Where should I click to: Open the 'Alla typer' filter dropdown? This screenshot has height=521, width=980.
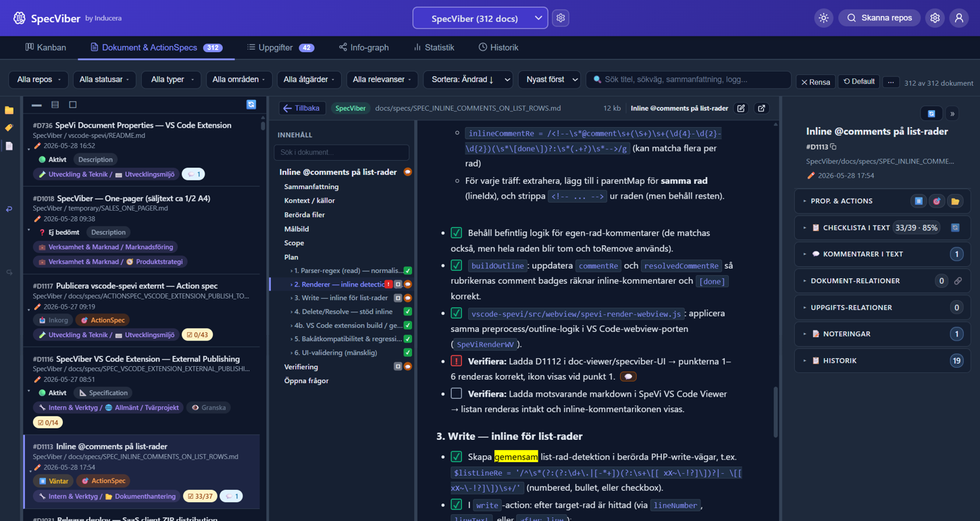(172, 80)
